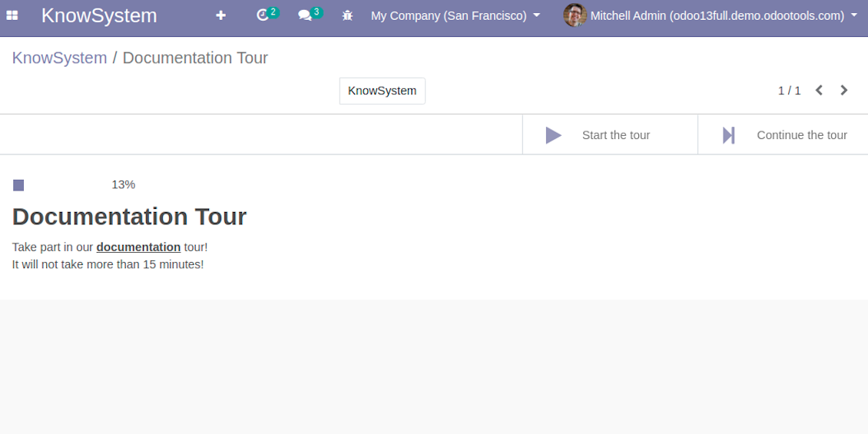This screenshot has width=868, height=434.
Task: Click the KnowSystem button below breadcrumb
Action: 382,91
